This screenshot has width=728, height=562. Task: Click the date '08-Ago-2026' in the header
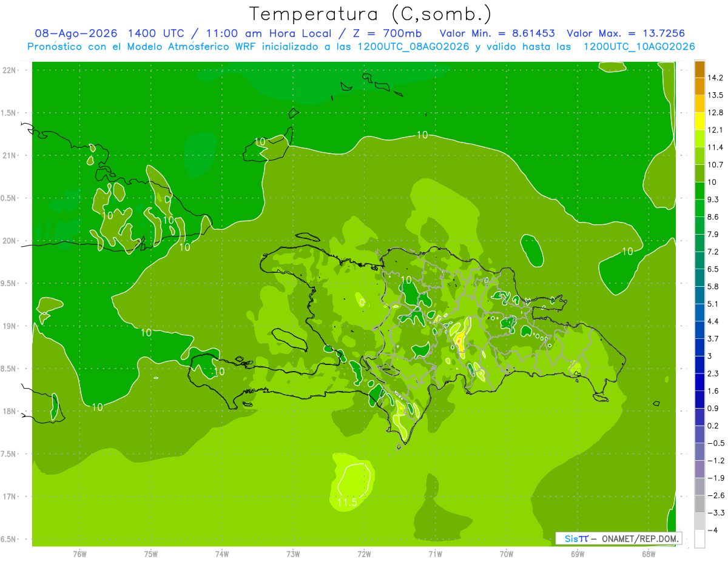point(76,33)
